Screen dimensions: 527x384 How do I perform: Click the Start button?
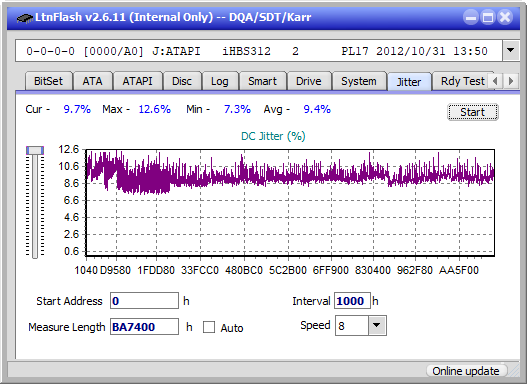(x=473, y=112)
